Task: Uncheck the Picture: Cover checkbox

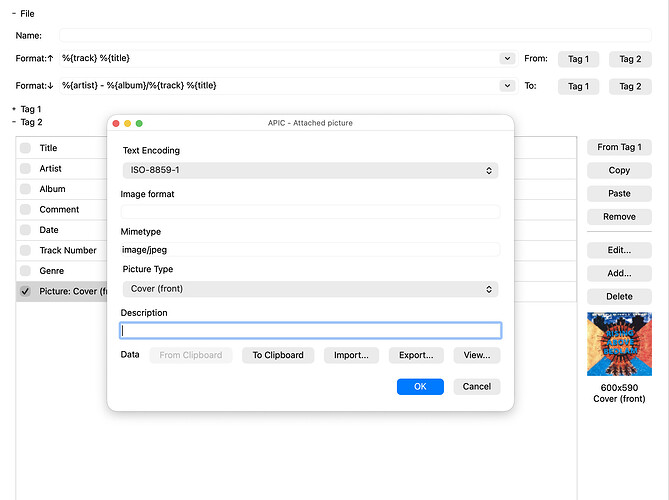Action: click(25, 291)
